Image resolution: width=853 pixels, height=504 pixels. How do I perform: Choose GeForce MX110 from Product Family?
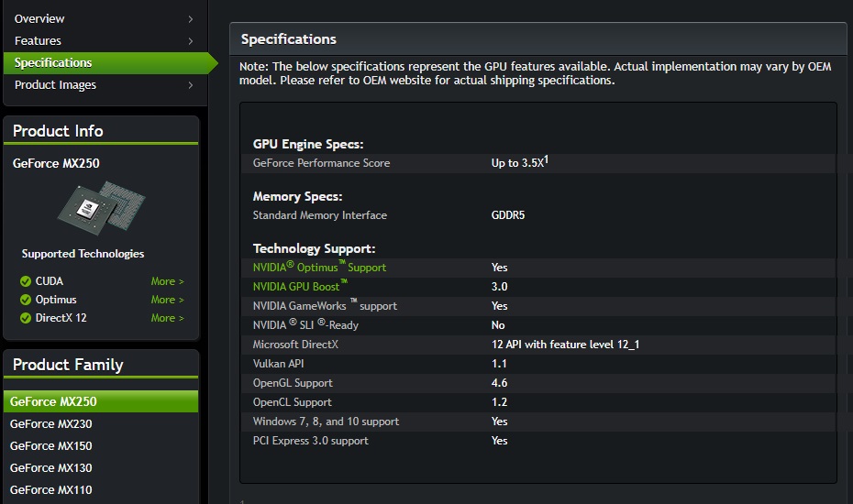click(x=51, y=490)
